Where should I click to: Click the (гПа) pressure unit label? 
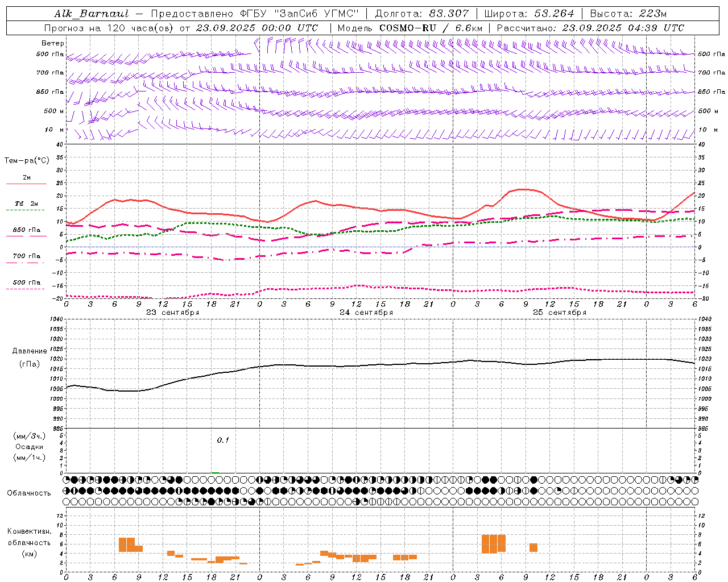point(30,364)
